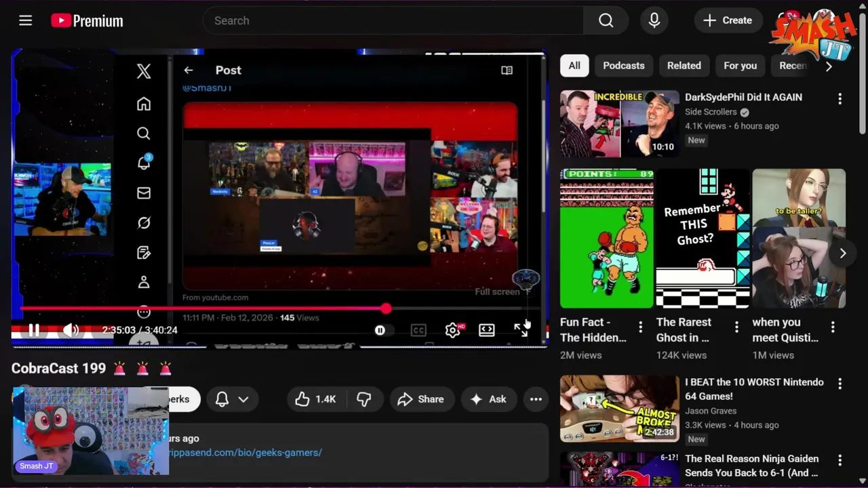
Task: Click the magnifier search button
Action: click(606, 20)
